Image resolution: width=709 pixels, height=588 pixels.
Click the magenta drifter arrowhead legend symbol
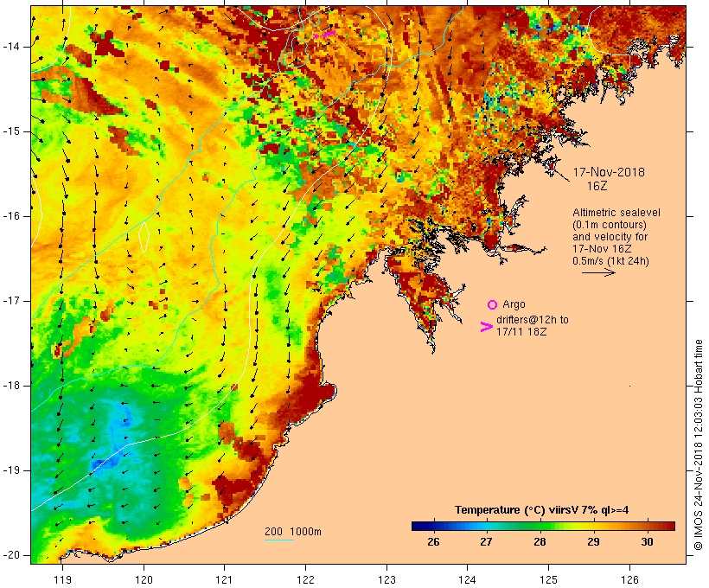pos(486,327)
